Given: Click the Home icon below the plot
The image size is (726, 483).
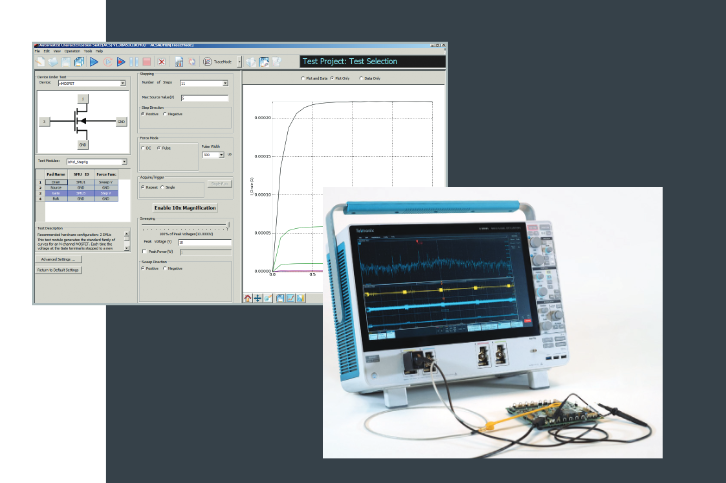Looking at the screenshot, I should 248,297.
